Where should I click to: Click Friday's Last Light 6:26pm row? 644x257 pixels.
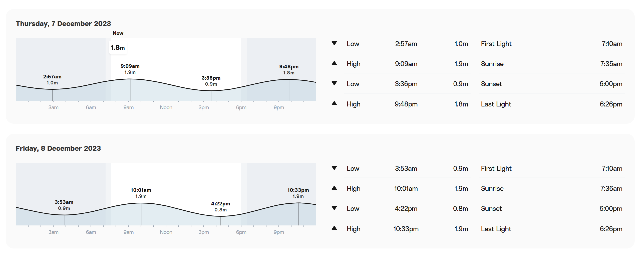[551, 229]
